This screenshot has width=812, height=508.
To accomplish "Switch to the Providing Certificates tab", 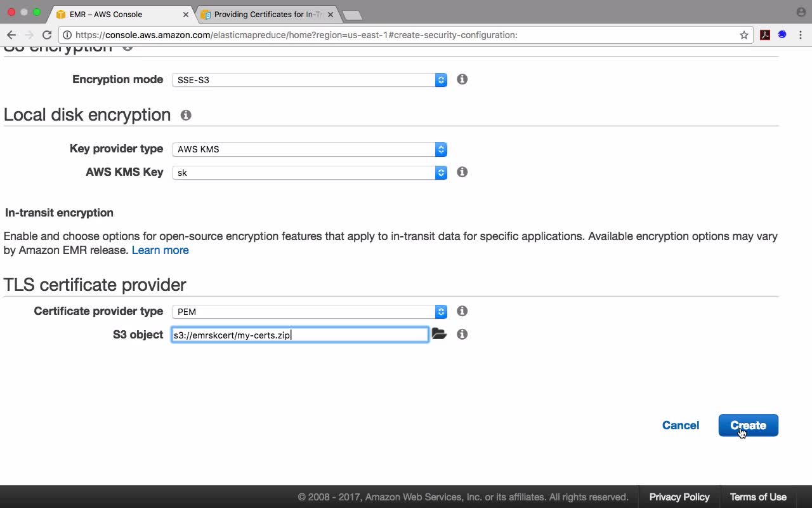I will [x=268, y=14].
